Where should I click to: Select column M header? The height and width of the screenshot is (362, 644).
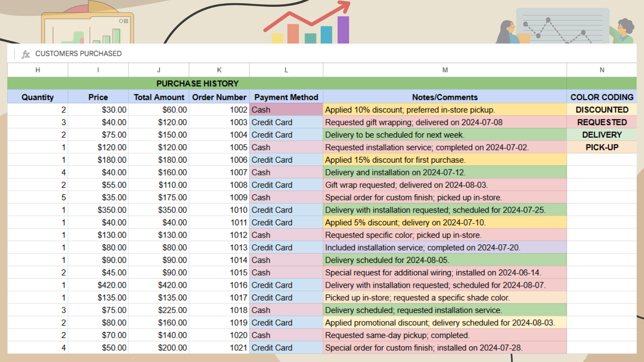pos(445,70)
